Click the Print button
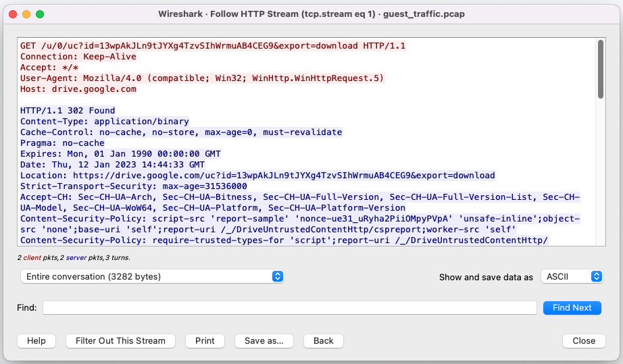This screenshot has width=623, height=364. [x=205, y=340]
